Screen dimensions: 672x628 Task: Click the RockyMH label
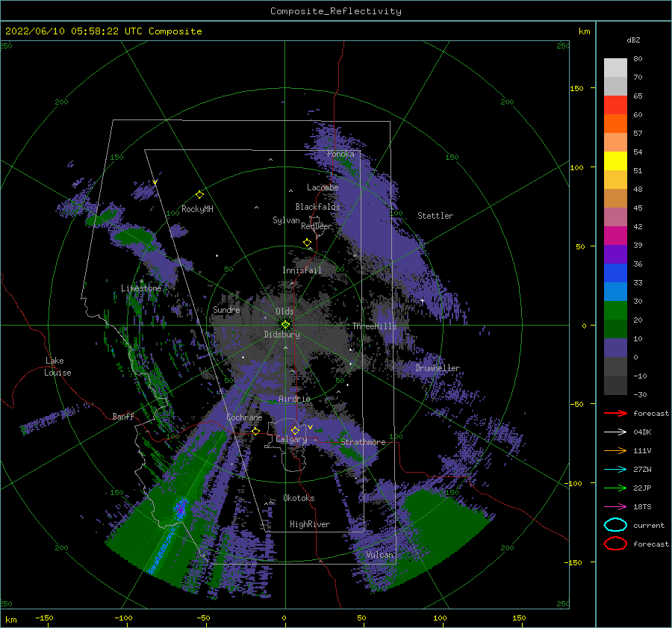click(x=197, y=209)
